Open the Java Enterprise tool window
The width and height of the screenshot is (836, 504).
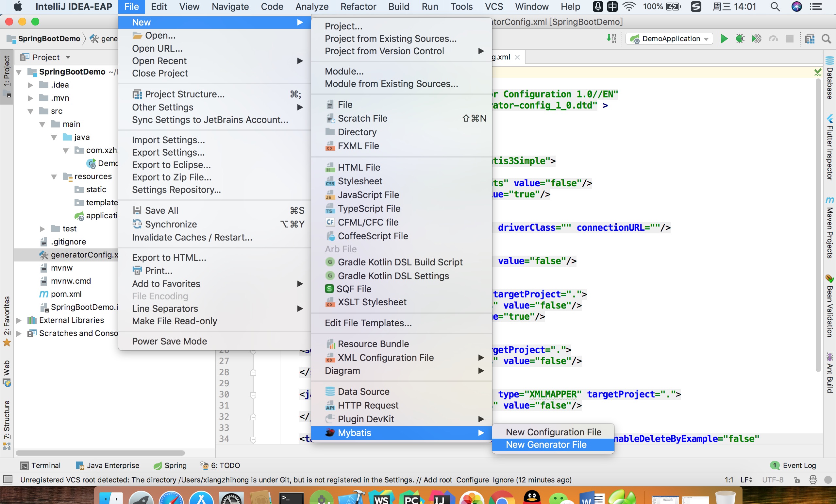click(x=108, y=465)
